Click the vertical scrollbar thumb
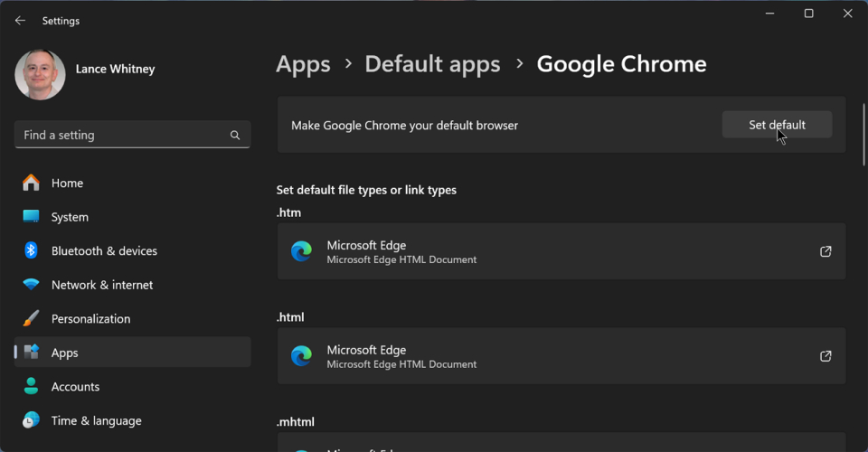 point(863,135)
